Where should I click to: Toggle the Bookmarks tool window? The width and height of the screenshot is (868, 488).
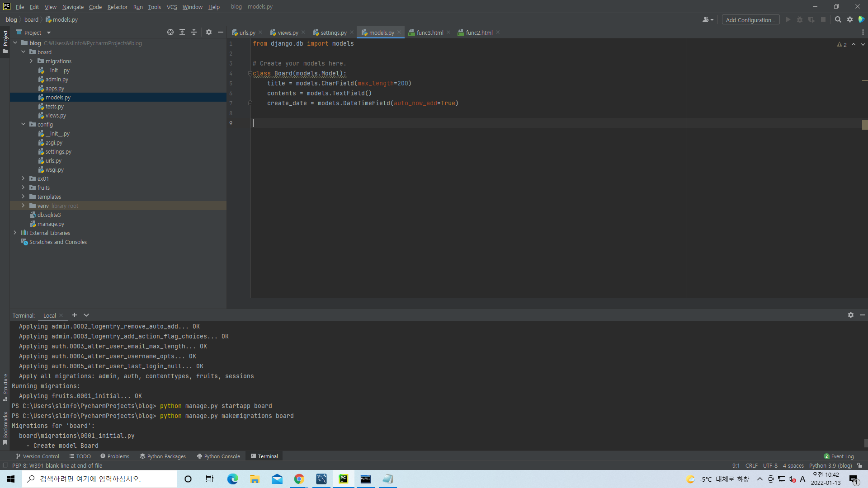5,427
